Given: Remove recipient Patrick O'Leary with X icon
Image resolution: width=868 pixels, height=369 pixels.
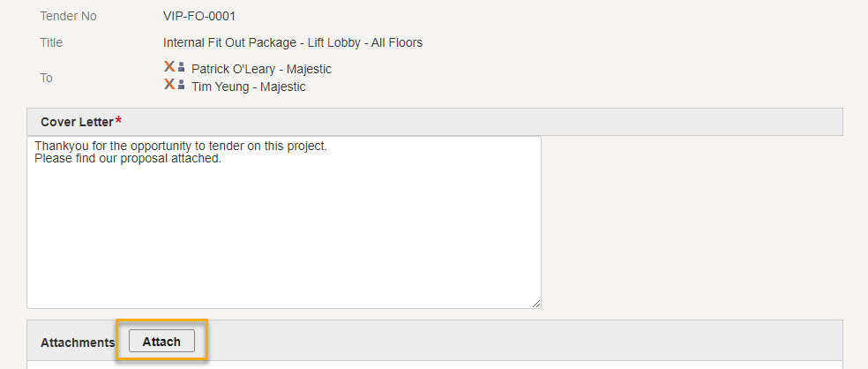Looking at the screenshot, I should tap(169, 67).
